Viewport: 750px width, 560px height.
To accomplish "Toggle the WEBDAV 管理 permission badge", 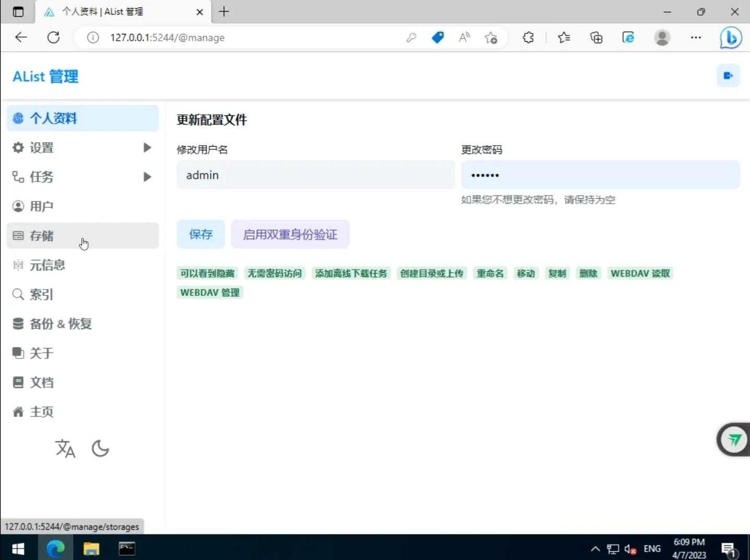I will (x=209, y=292).
